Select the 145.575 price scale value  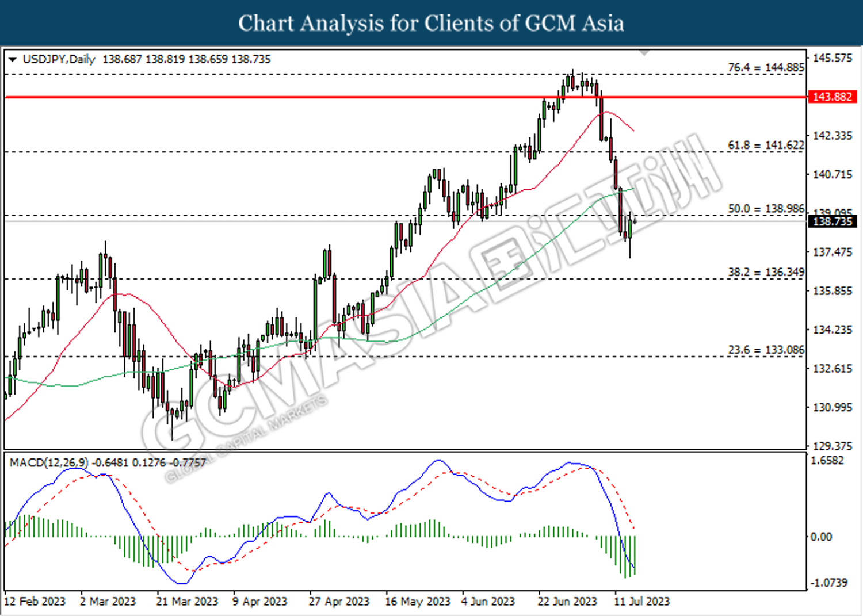(x=833, y=58)
